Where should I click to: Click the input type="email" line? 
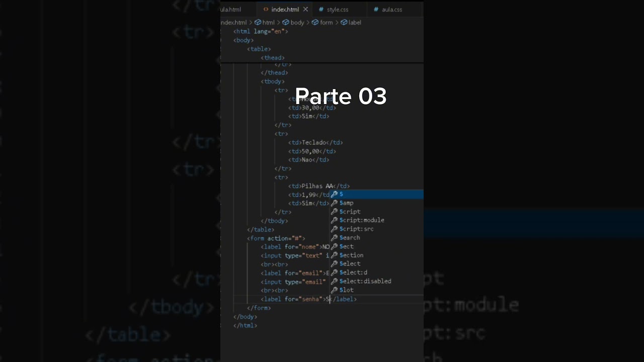point(293,282)
